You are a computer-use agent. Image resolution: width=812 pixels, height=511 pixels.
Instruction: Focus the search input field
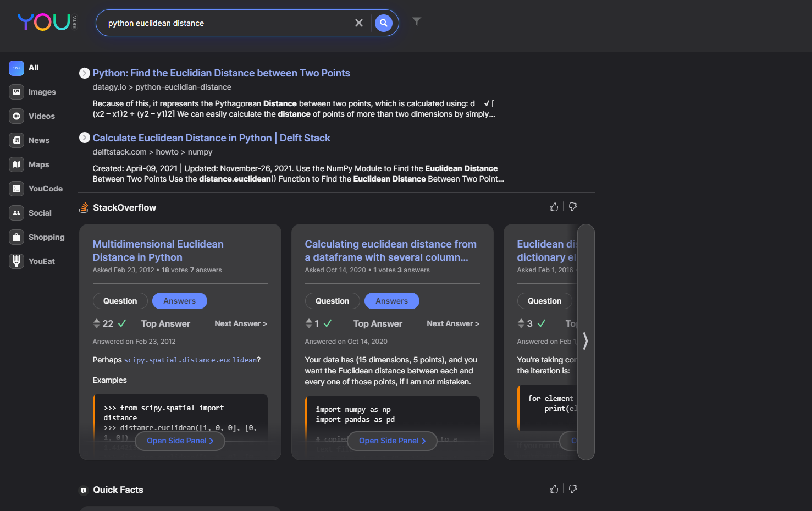[x=225, y=23]
